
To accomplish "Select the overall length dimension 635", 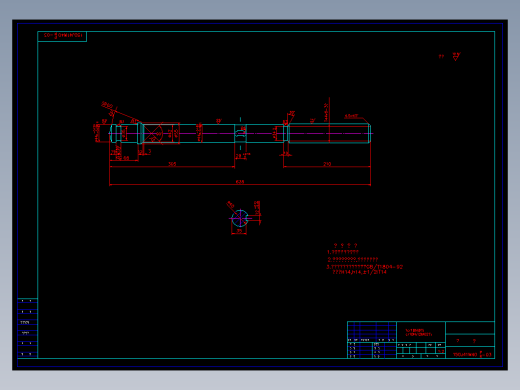I will coord(240,182).
